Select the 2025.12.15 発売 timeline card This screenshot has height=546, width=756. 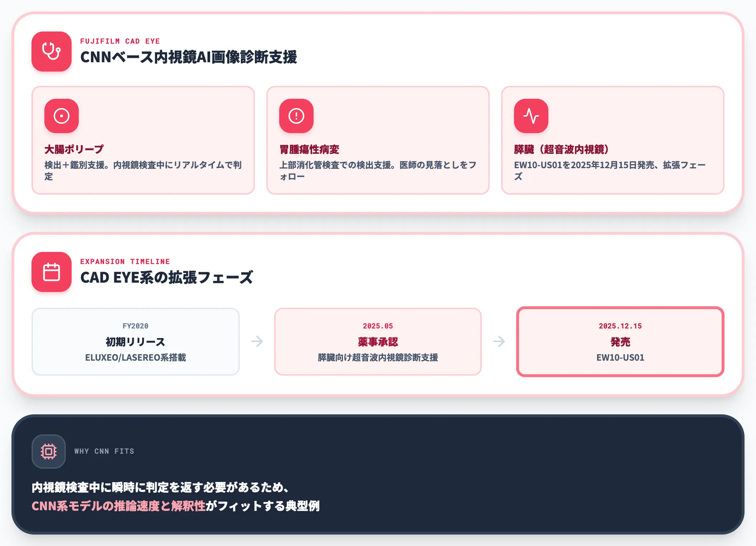click(x=620, y=342)
